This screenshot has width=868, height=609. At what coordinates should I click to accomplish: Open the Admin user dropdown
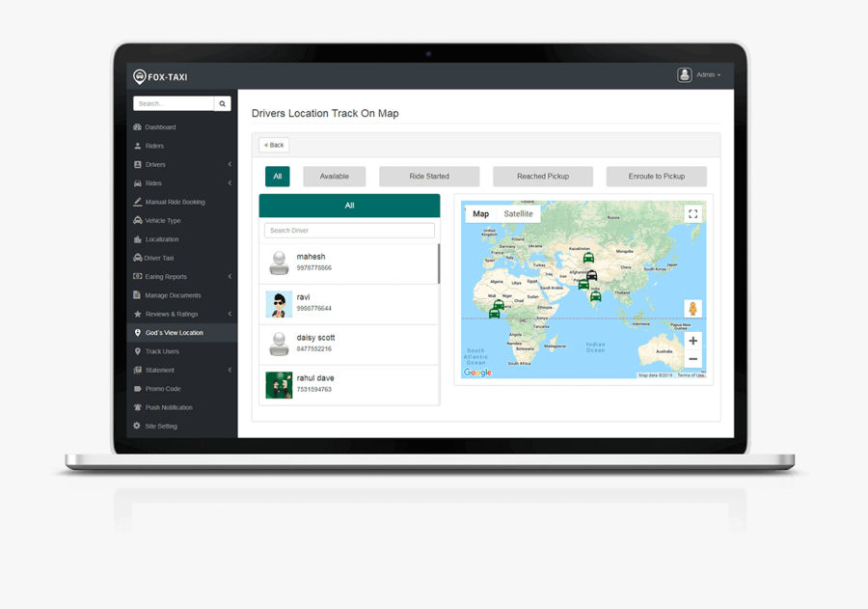700,75
